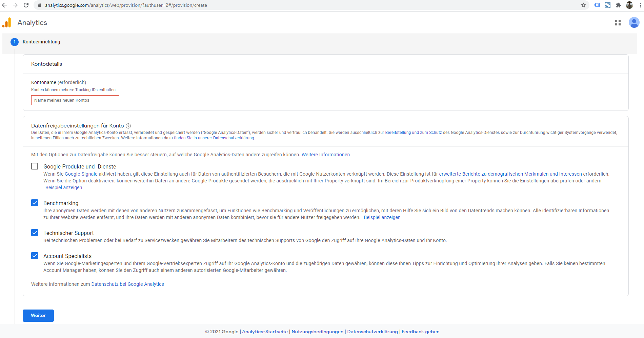This screenshot has width=644, height=338.
Task: Click the help icon next to Datenfreigabeeinstellungen
Action: click(128, 126)
